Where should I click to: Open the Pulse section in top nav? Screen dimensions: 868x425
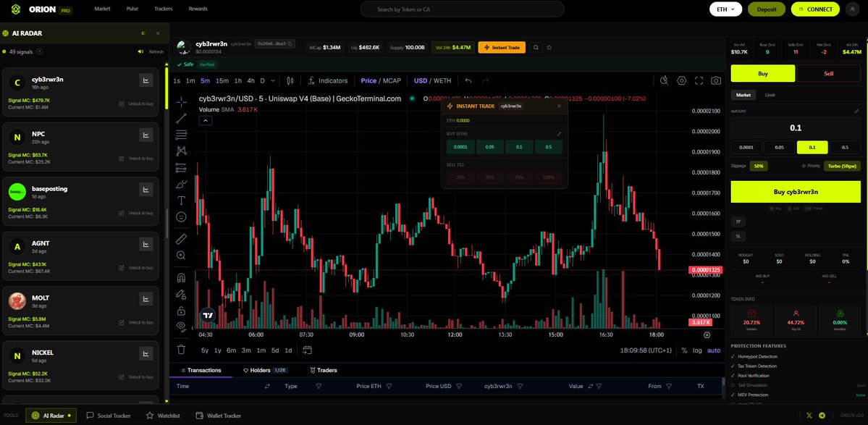point(132,9)
